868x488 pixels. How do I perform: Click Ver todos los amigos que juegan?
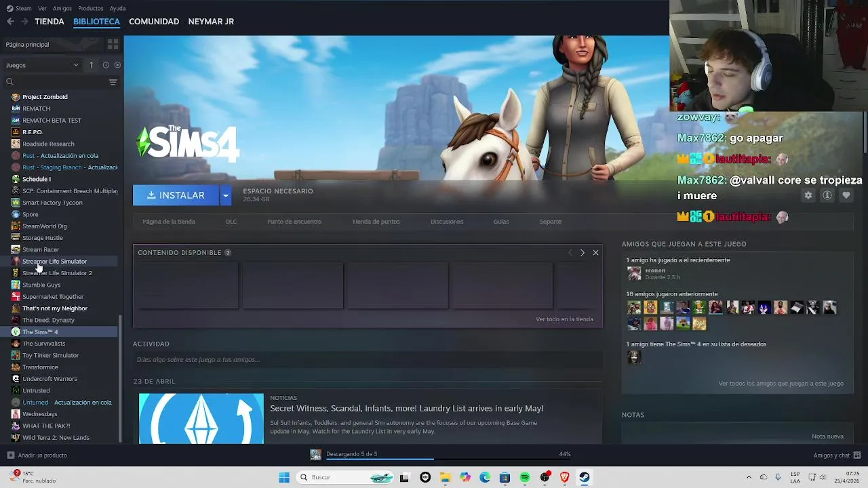pos(781,384)
